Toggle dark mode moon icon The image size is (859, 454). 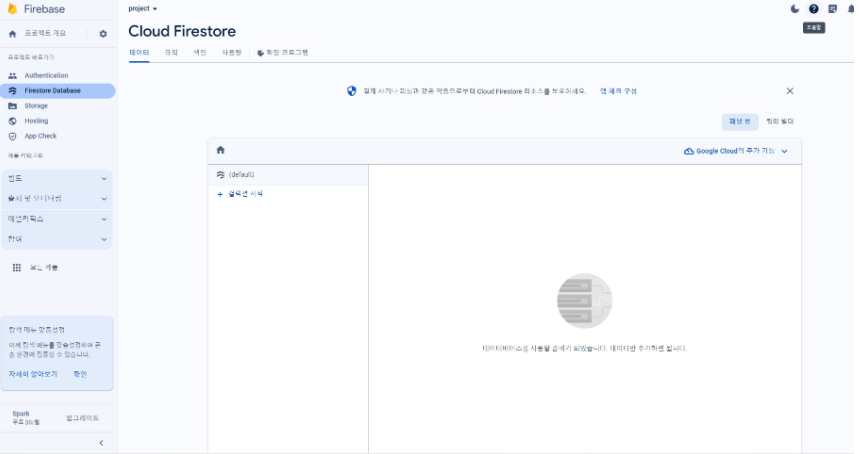pyautogui.click(x=795, y=9)
